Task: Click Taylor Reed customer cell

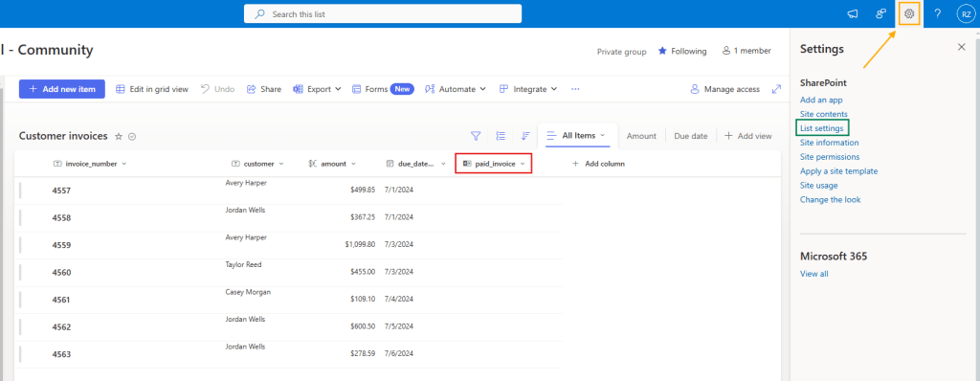Action: (x=244, y=264)
